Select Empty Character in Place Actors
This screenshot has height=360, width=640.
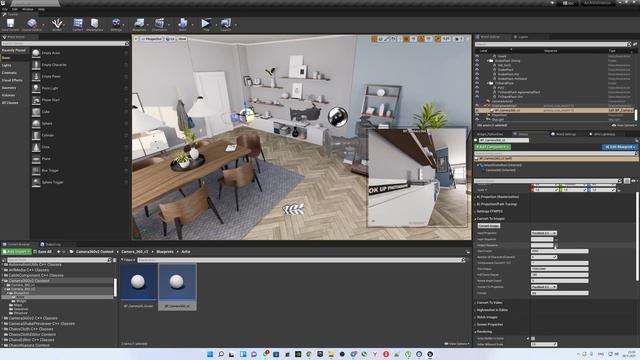(x=80, y=64)
